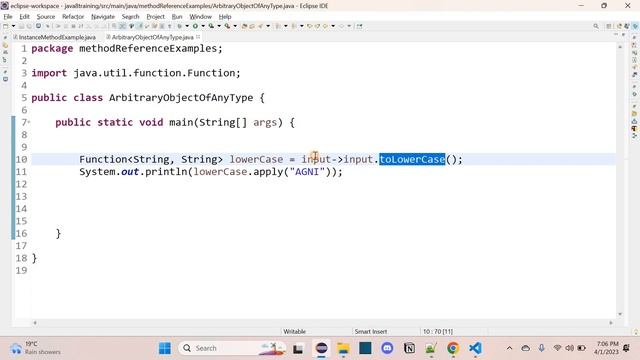Click the New Java Package icon
The image size is (640, 360).
[244, 26]
